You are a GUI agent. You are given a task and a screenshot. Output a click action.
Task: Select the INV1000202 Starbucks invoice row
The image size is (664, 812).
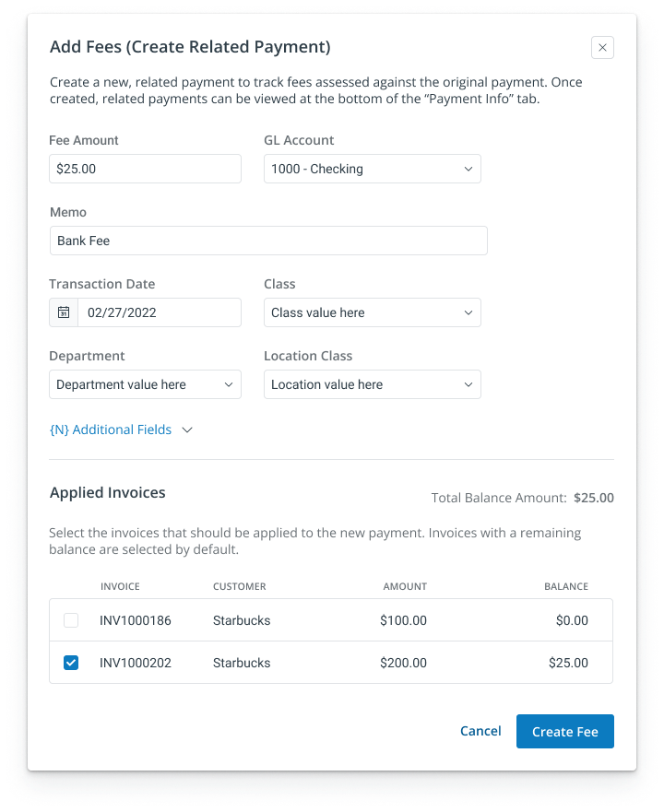tap(332, 663)
